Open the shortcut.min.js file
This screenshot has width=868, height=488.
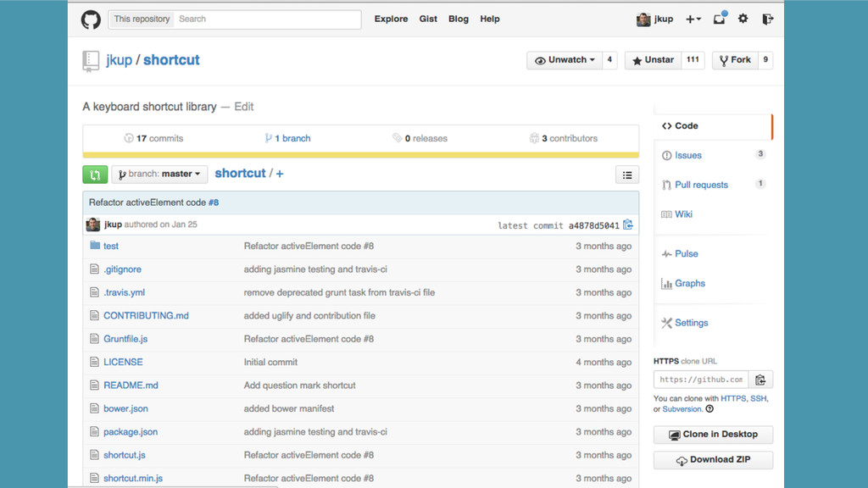(133, 478)
